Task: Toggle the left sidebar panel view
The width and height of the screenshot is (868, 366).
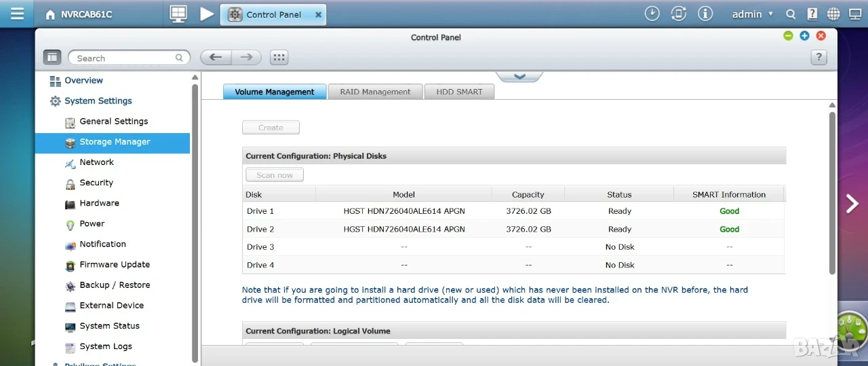Action: pos(52,58)
